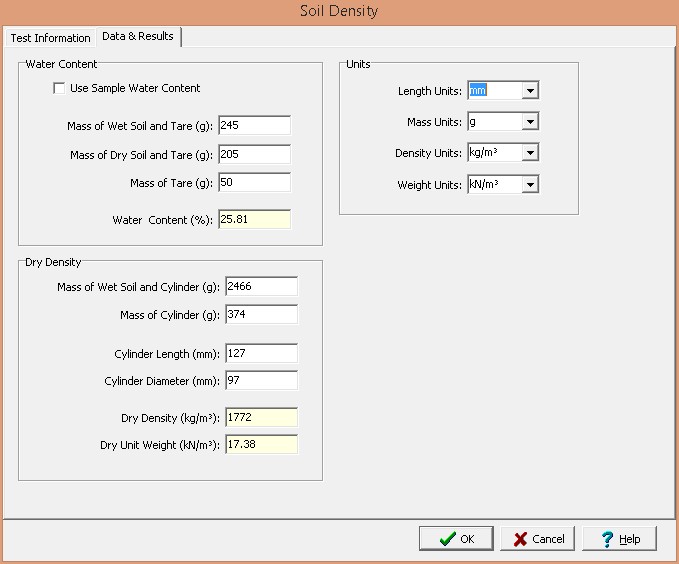Switch to the Test Information tab
Image resolution: width=679 pixels, height=564 pixels.
click(x=50, y=38)
